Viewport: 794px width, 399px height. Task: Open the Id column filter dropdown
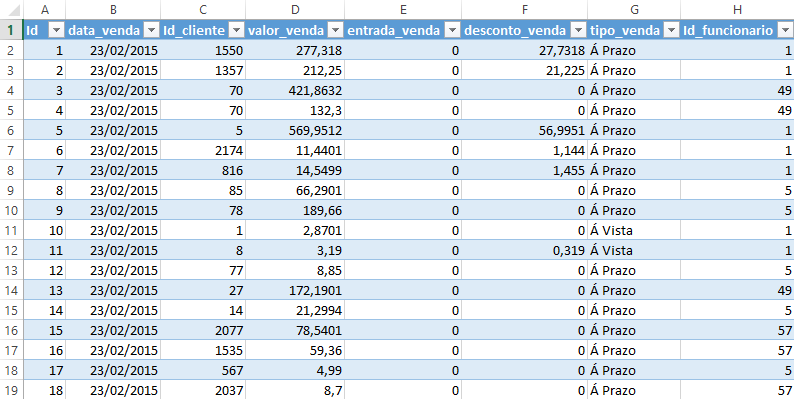click(57, 31)
